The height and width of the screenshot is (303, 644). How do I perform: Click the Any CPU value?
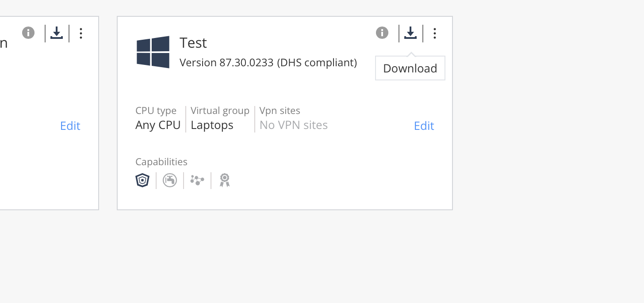point(158,125)
